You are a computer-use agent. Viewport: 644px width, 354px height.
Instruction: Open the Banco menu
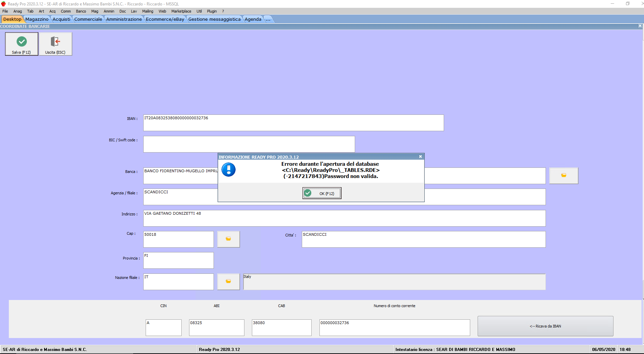pyautogui.click(x=81, y=11)
